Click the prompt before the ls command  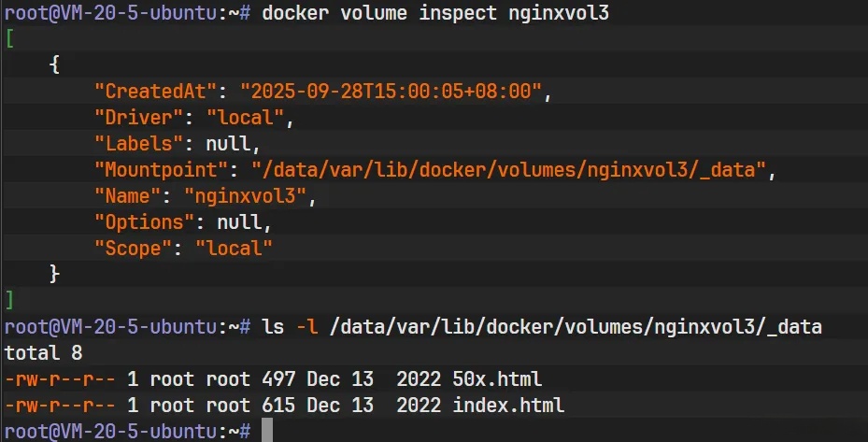point(127,327)
